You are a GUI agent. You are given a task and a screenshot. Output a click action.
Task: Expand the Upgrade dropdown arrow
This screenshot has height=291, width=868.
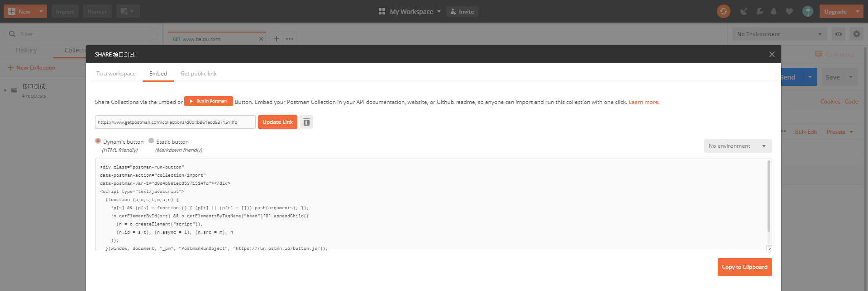[x=857, y=11]
